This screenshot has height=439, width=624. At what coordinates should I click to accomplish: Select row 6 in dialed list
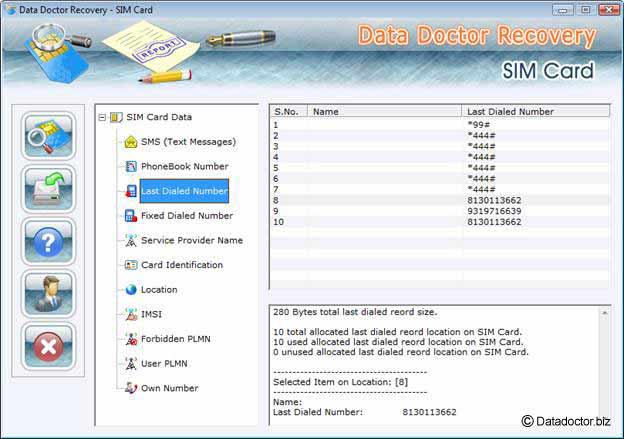[440, 179]
